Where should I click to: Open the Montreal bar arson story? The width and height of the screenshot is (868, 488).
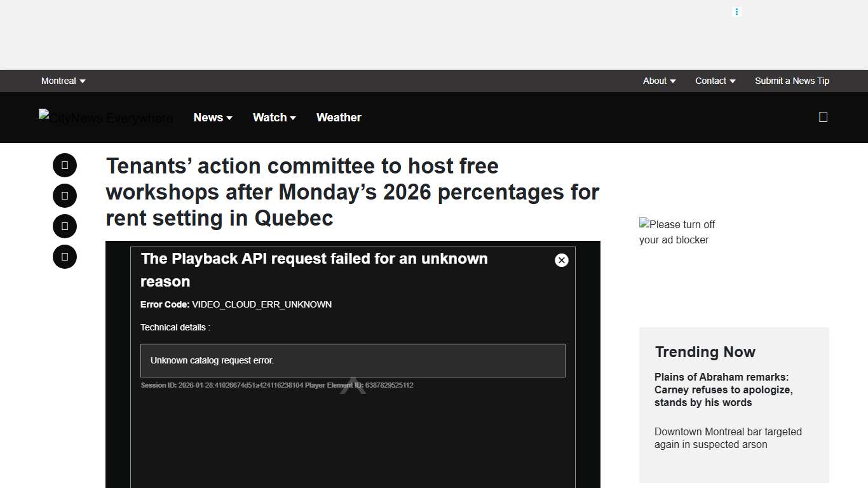tap(728, 438)
